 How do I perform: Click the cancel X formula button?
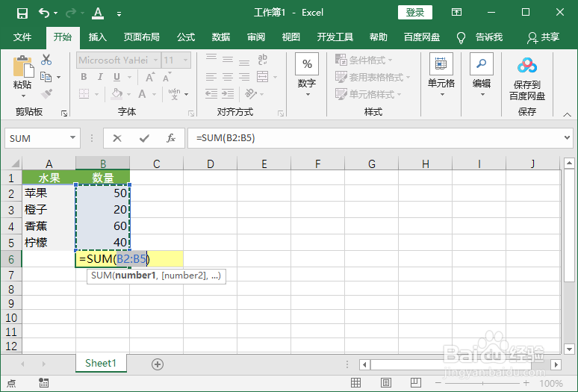click(117, 138)
